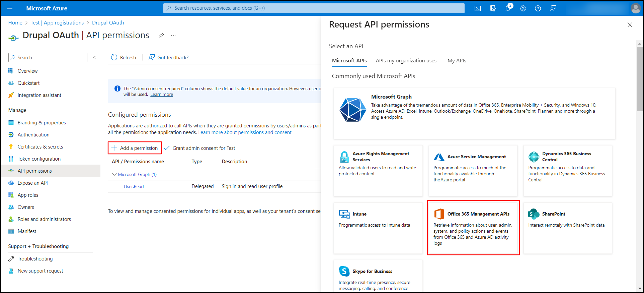This screenshot has width=644, height=293.
Task: Click the left menu Search field
Action: 48,58
